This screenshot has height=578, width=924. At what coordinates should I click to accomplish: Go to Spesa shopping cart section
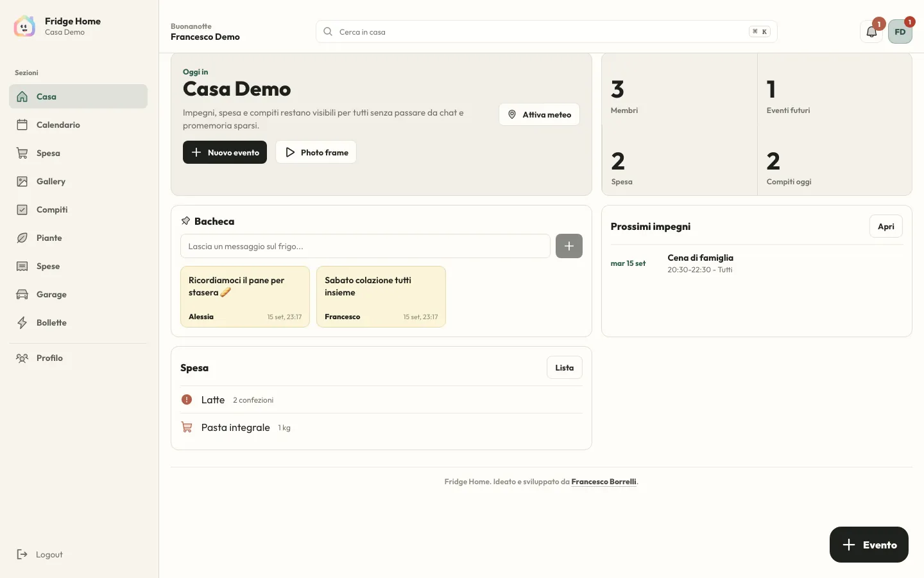click(78, 153)
